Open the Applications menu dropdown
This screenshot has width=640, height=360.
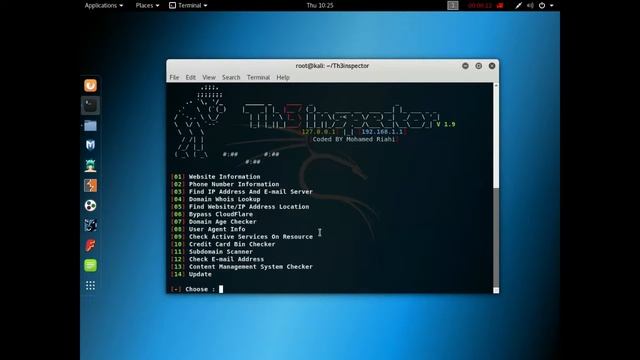[x=104, y=5]
